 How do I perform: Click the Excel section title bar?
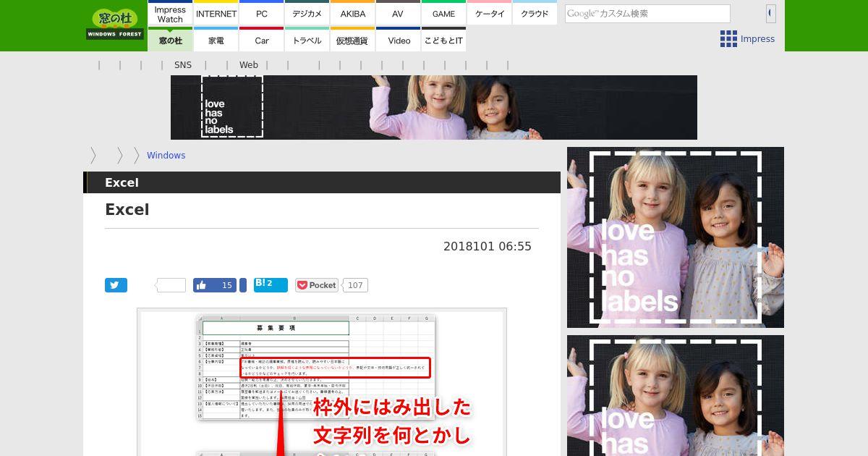tap(322, 182)
